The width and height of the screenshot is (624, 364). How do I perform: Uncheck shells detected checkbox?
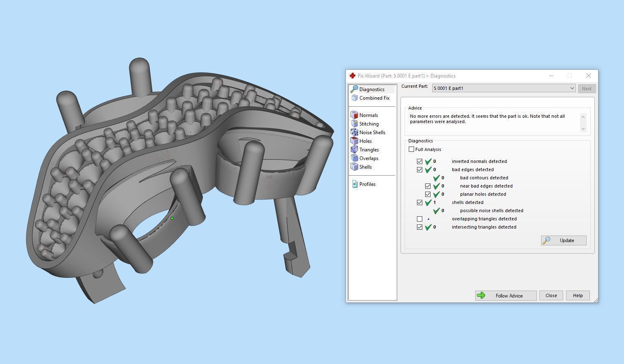point(419,202)
